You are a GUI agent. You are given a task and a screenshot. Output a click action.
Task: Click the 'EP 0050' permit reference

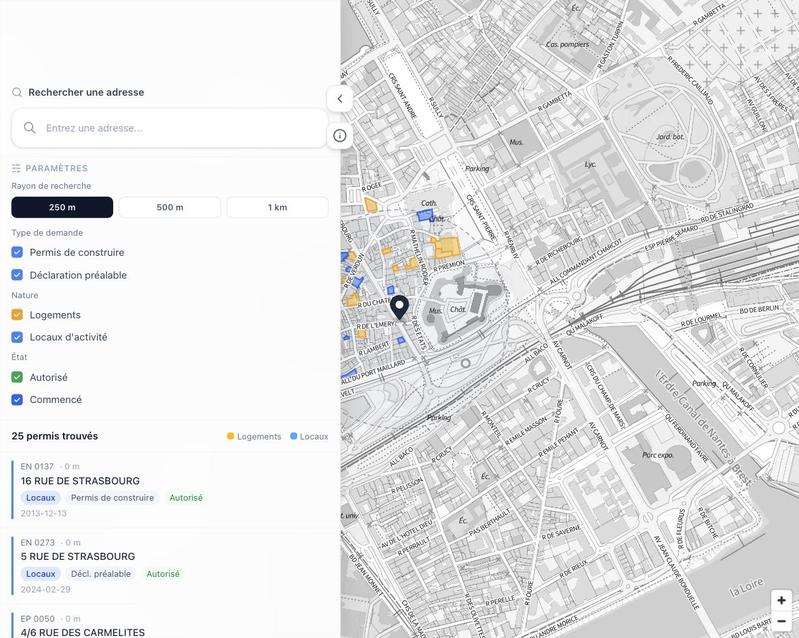38,619
